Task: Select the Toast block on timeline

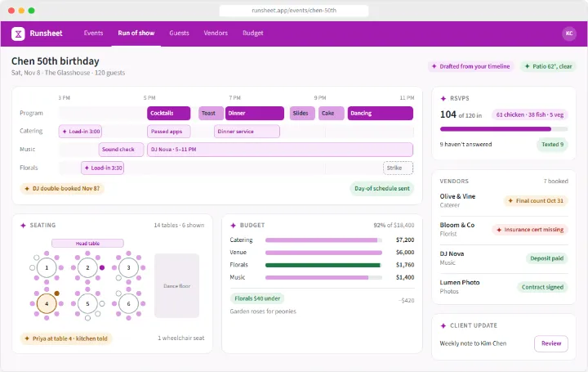Action: tap(212, 114)
